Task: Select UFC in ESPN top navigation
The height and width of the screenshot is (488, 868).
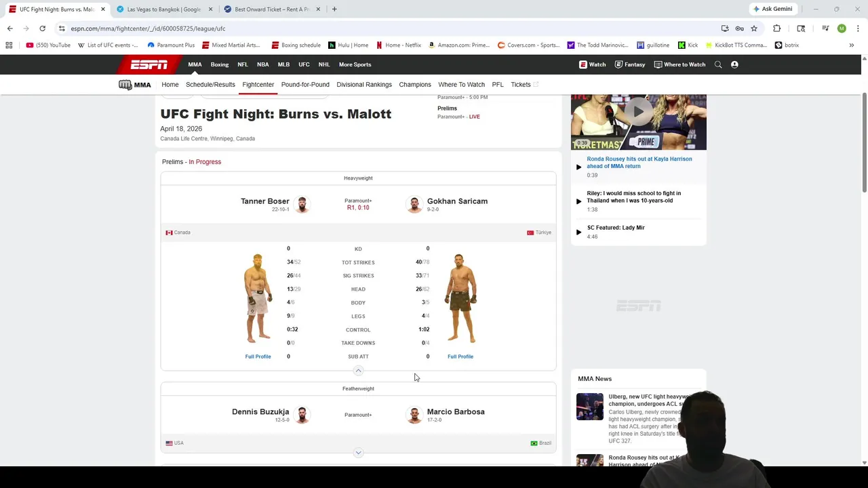Action: point(304,64)
